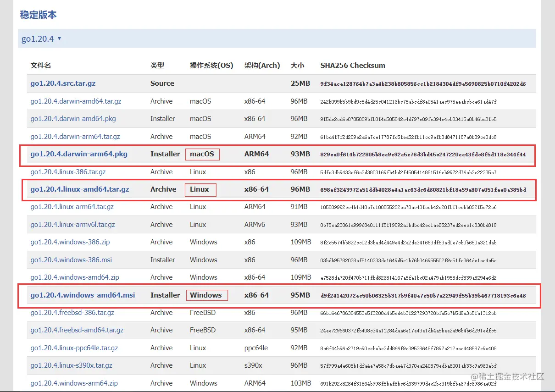This screenshot has width=555, height=392.
Task: Click Linux cell in linux-amd64.tar.gz row
Action: [200, 189]
